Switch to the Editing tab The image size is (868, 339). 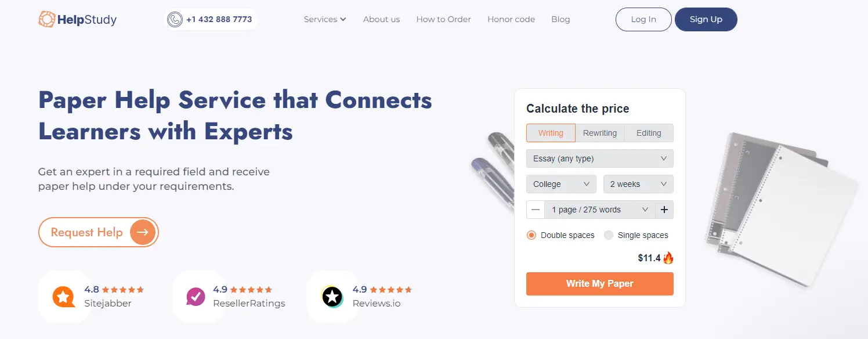point(649,133)
